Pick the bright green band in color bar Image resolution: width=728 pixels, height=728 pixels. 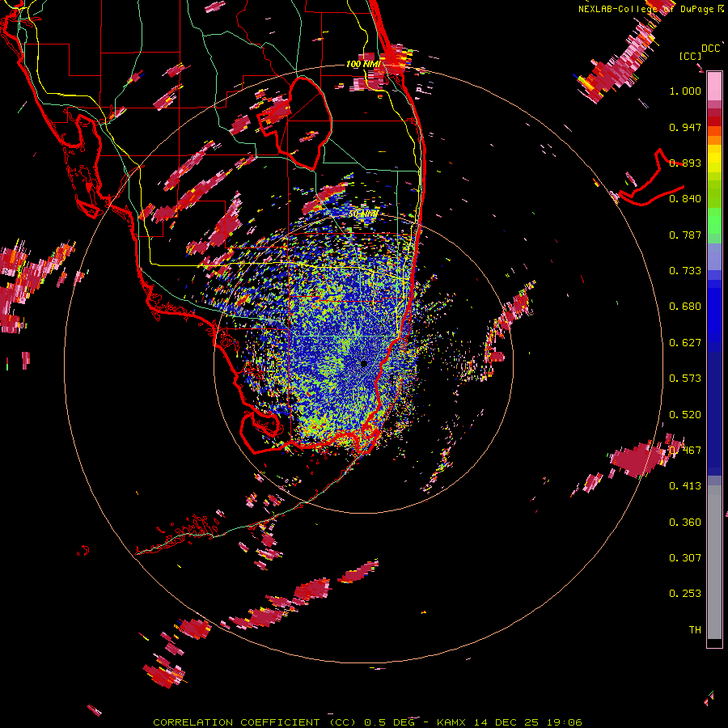coord(714,221)
